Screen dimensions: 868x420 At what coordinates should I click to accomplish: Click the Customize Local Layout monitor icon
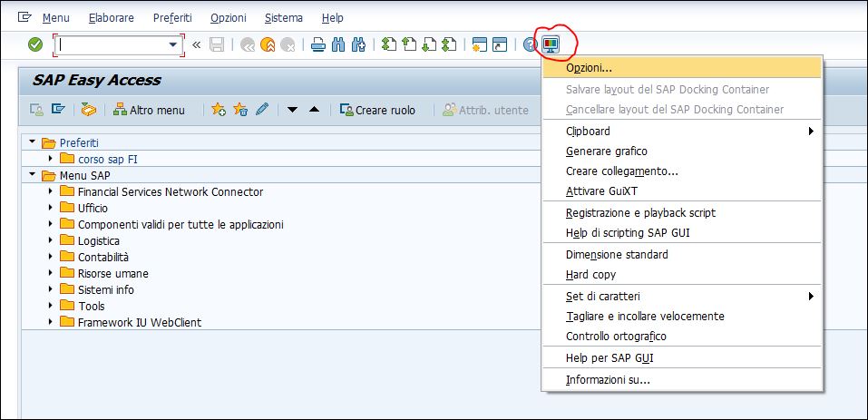click(x=551, y=44)
